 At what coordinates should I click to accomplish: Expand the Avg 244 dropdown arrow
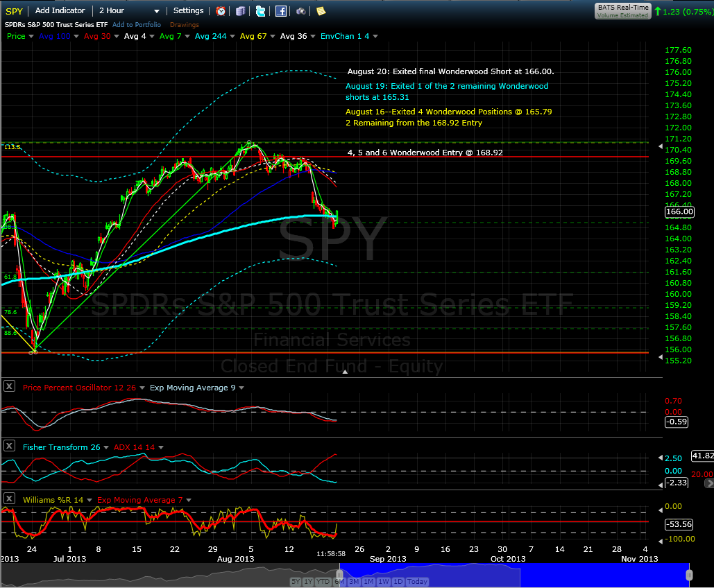pyautogui.click(x=232, y=37)
